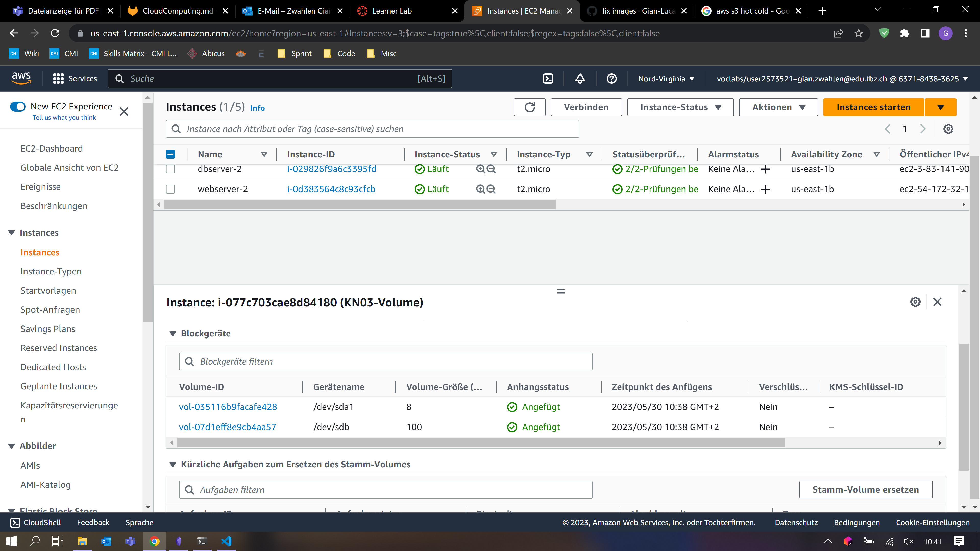
Task: Open the Services grid menu icon
Action: click(x=58, y=79)
